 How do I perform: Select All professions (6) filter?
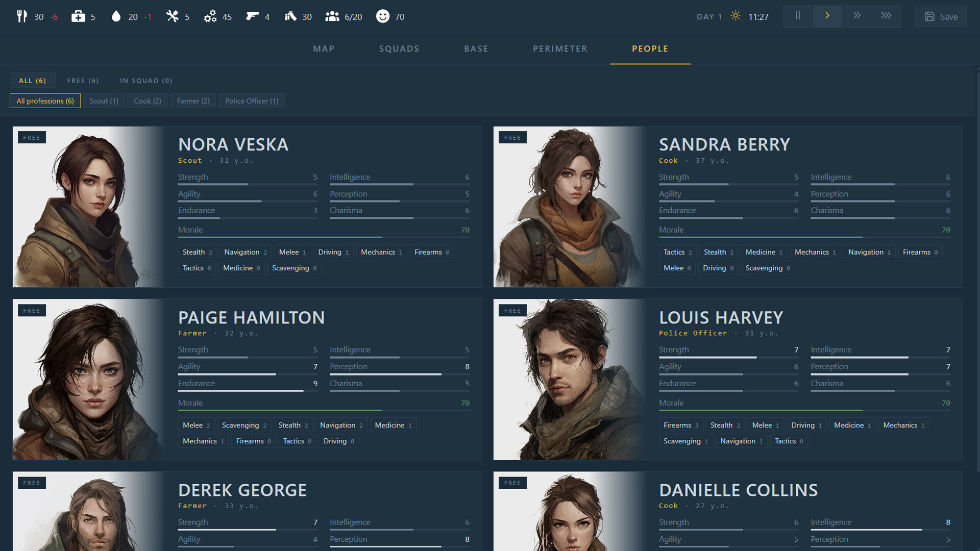tap(45, 101)
